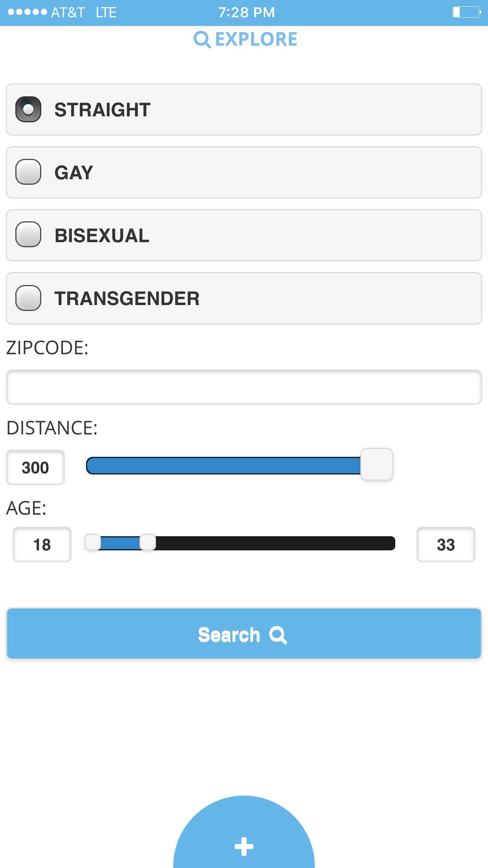Screen dimensions: 488x868
Task: Tap the Explore magnifying glass icon
Action: 202,39
